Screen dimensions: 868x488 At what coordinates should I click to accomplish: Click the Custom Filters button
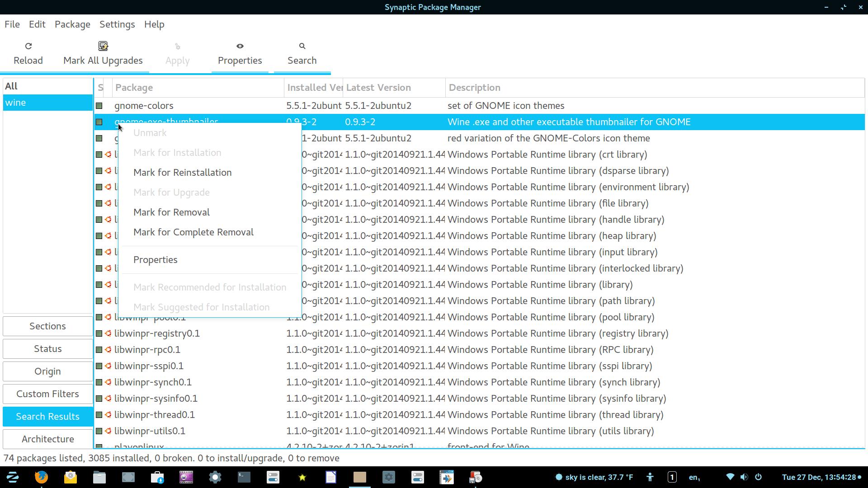pos(47,394)
